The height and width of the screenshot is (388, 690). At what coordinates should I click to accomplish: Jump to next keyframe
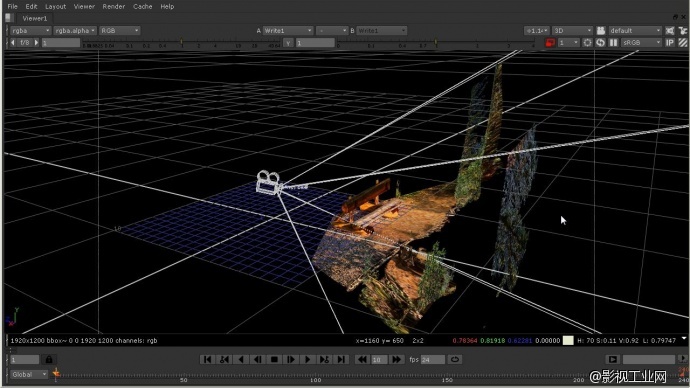pyautogui.click(x=324, y=360)
